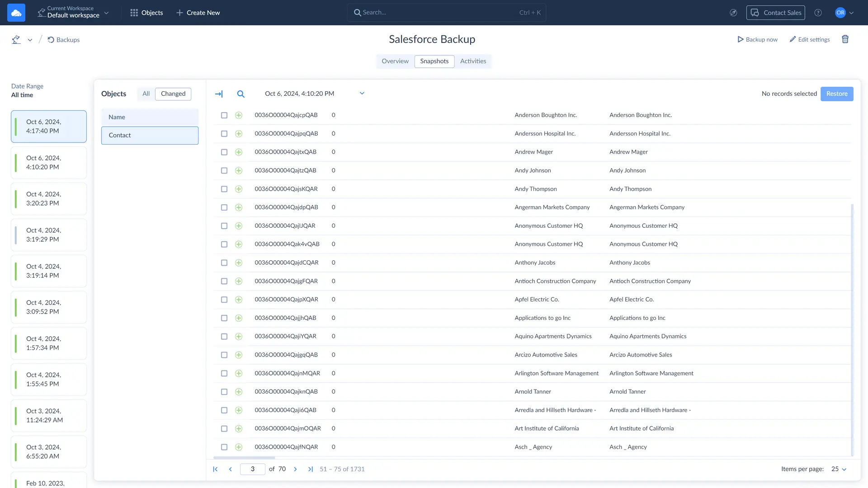Click the horizontal scrollbar under the table
The height and width of the screenshot is (488, 868).
click(x=244, y=458)
